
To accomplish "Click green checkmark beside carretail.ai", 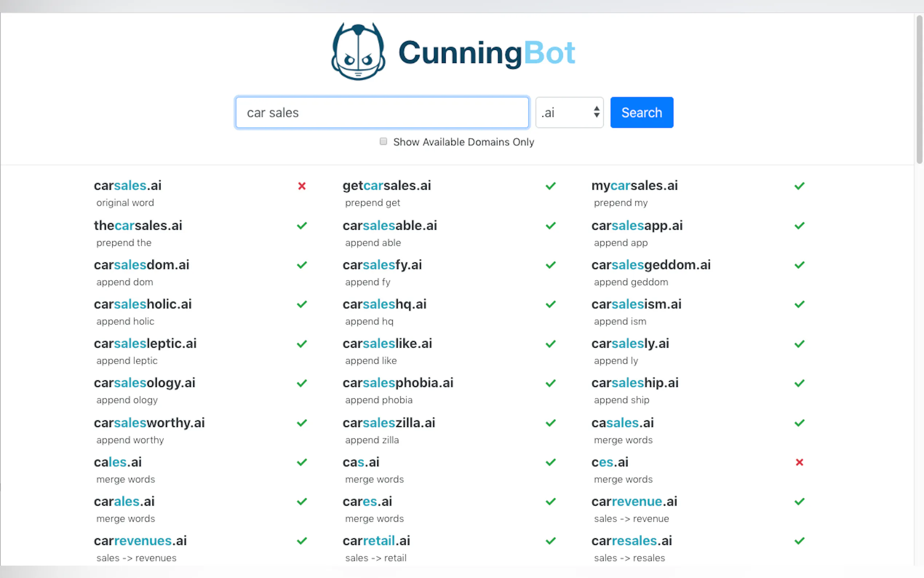I will [550, 541].
